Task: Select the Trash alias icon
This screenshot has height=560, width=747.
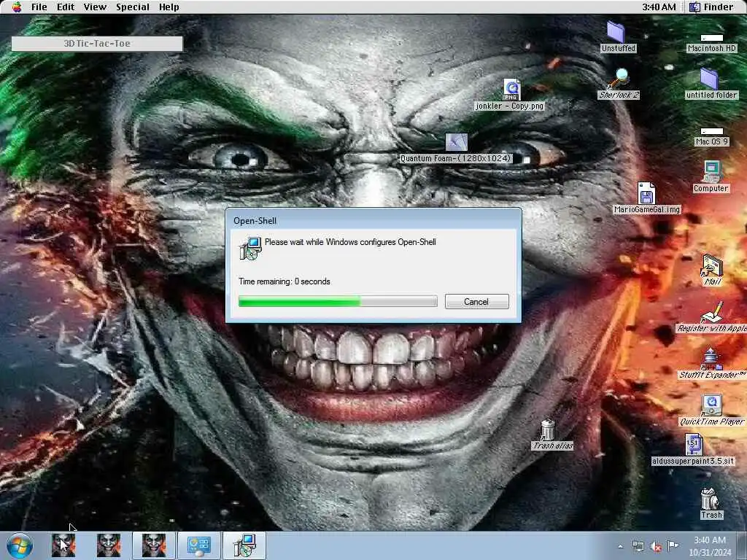Action: point(548,429)
